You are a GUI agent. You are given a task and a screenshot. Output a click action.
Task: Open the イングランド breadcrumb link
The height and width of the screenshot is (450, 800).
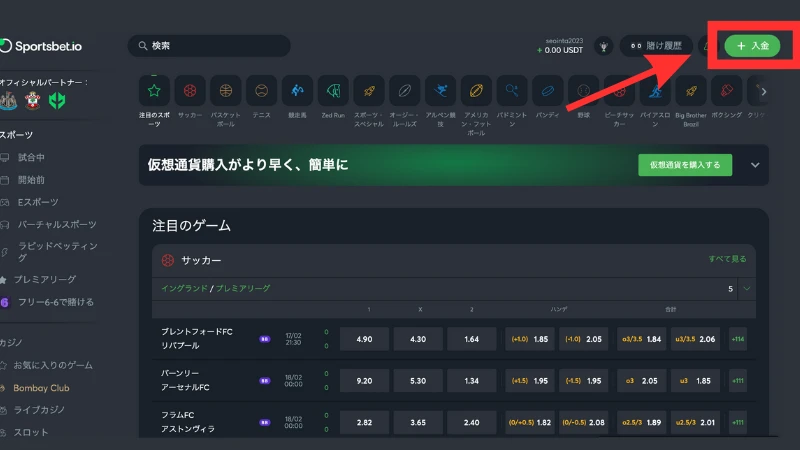point(184,288)
